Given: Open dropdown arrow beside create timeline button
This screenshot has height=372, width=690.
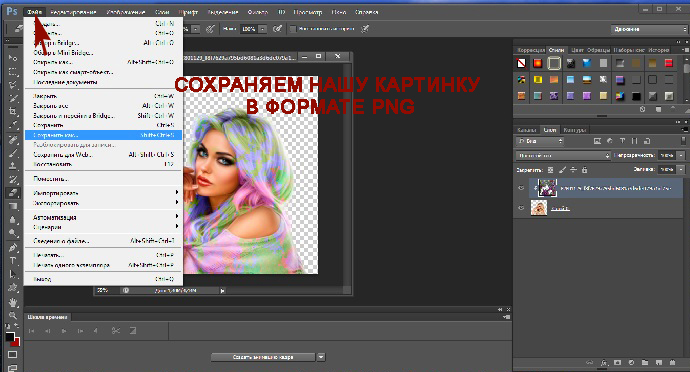Looking at the screenshot, I should pyautogui.click(x=321, y=357).
